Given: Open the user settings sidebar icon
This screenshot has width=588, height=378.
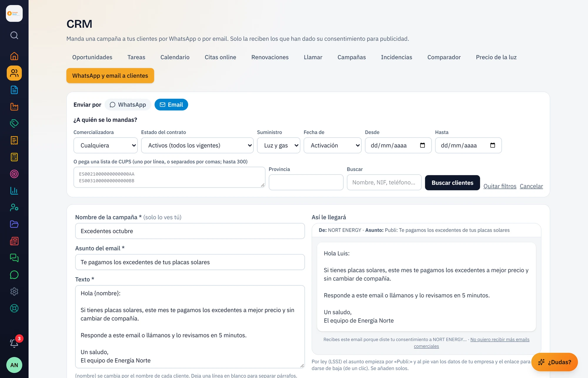Looking at the screenshot, I should point(14,208).
